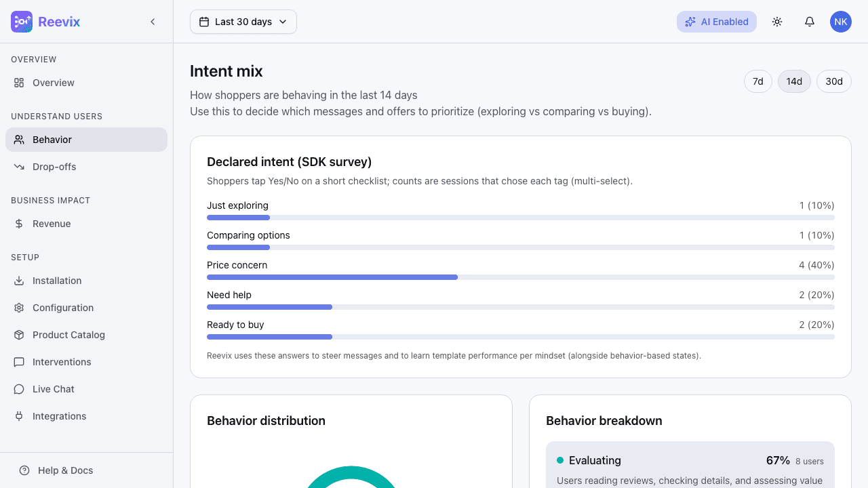Open the Configuration menu entry

pyautogui.click(x=63, y=307)
